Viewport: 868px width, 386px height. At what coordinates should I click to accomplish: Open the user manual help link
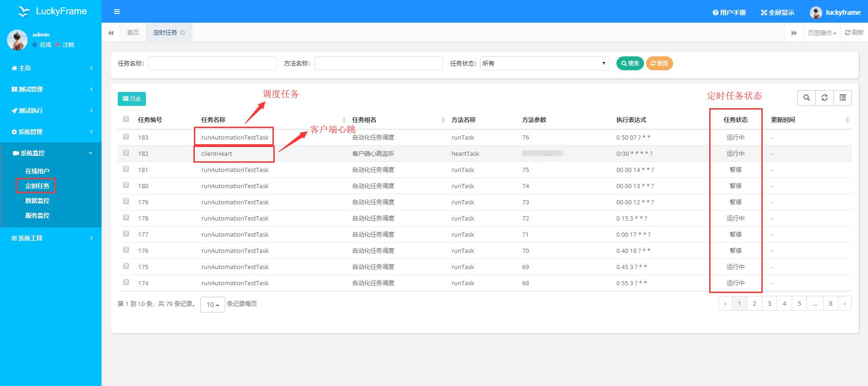click(x=729, y=12)
